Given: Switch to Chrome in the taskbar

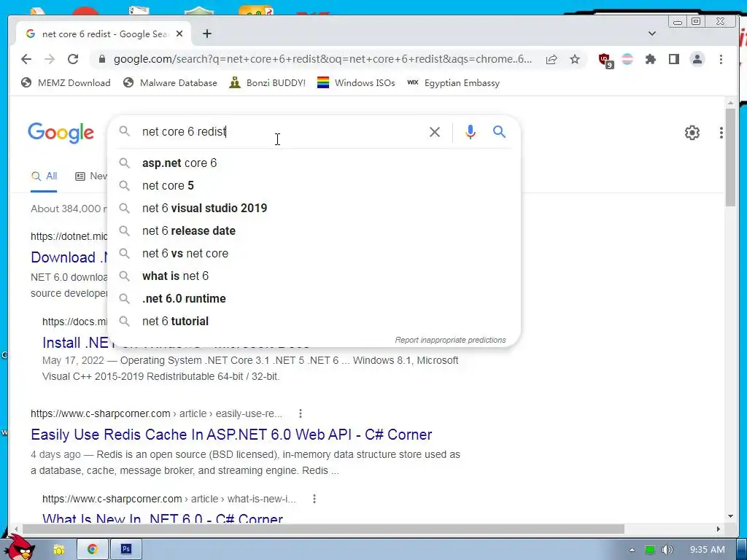Looking at the screenshot, I should [x=93, y=549].
